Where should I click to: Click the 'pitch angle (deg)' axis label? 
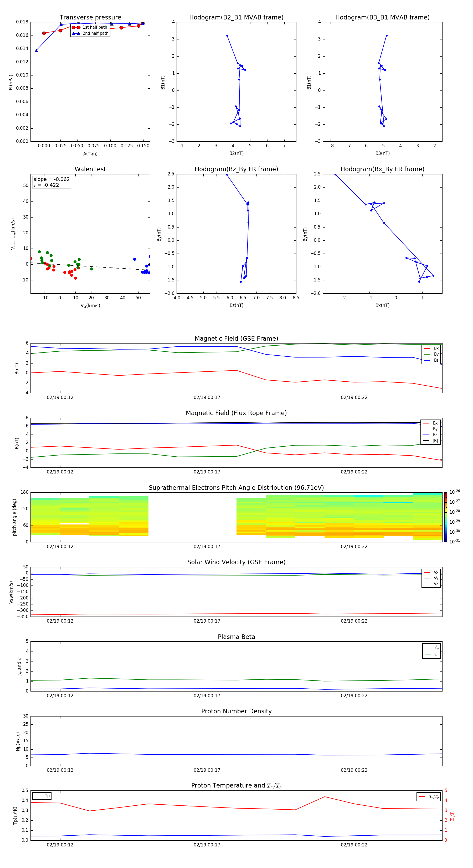tap(14, 517)
